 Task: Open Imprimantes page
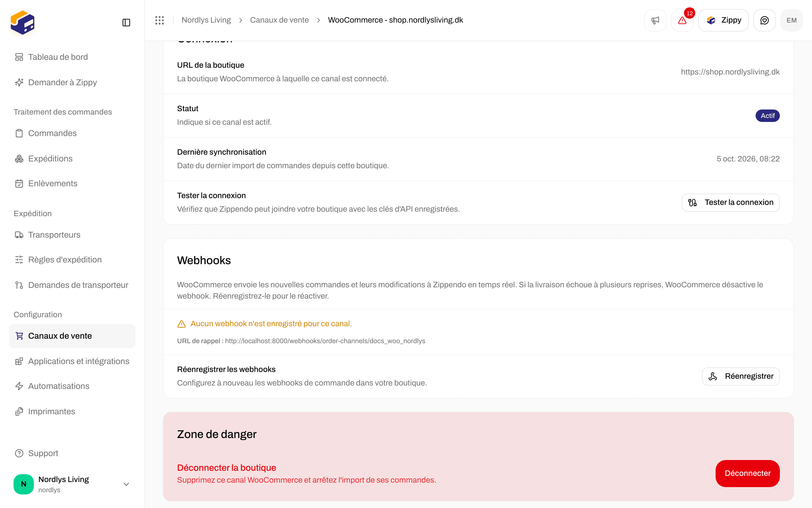(x=72, y=411)
